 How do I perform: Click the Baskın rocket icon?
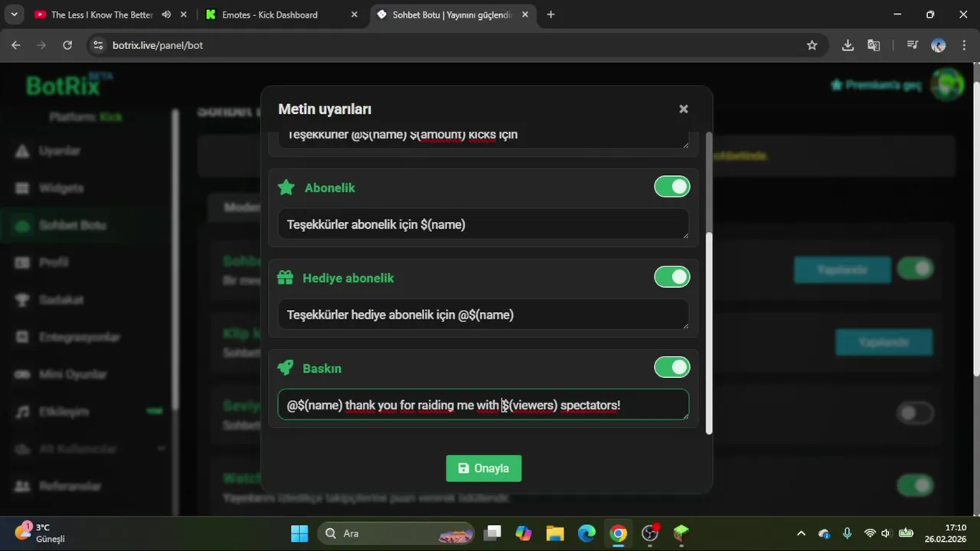pos(285,368)
